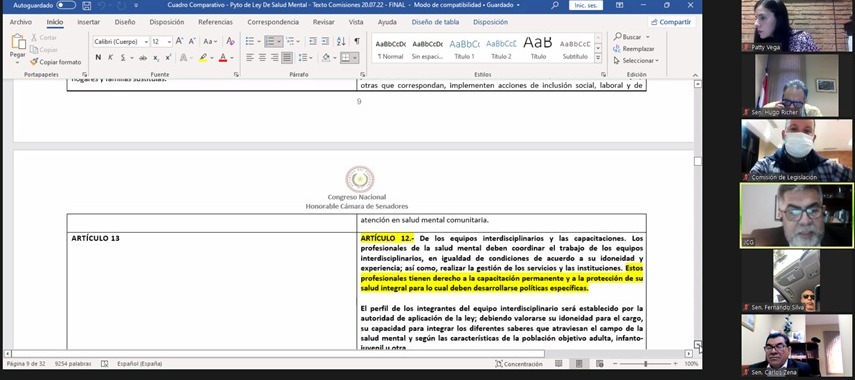Viewport: 855px width, 380px height.
Task: Collapse the ribbon chevron
Action: coord(695,75)
